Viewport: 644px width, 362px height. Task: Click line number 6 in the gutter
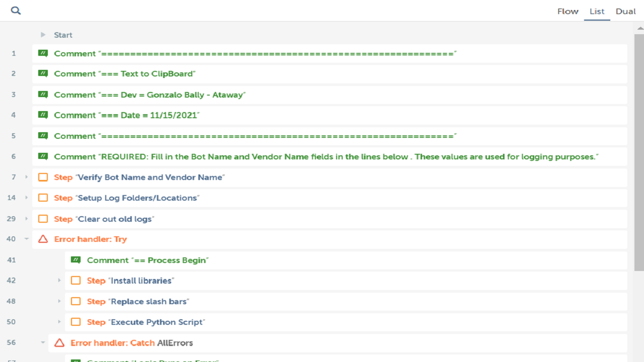14,156
